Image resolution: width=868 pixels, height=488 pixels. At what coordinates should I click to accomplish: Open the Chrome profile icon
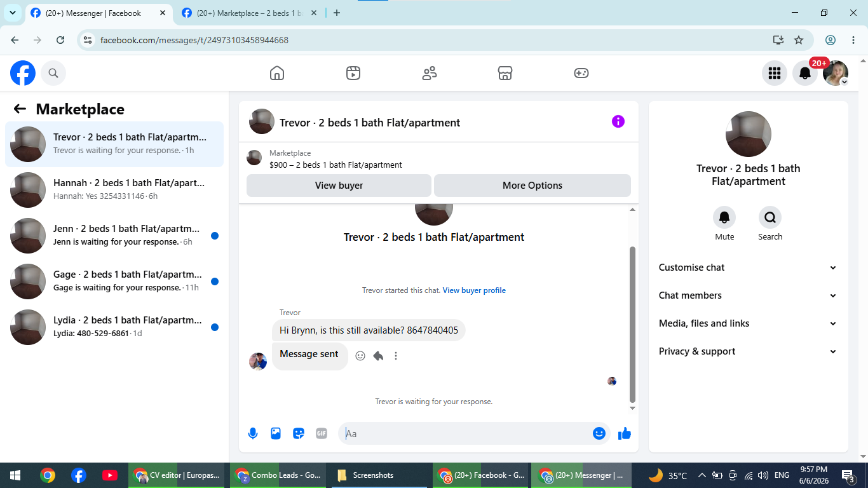[x=831, y=40]
